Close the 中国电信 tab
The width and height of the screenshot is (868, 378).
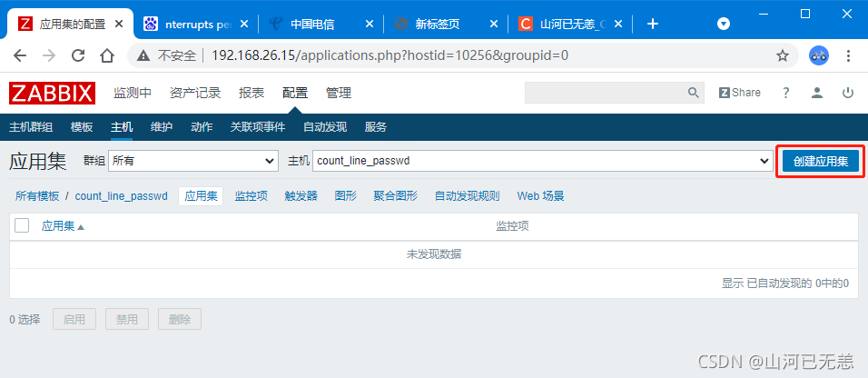click(x=370, y=24)
